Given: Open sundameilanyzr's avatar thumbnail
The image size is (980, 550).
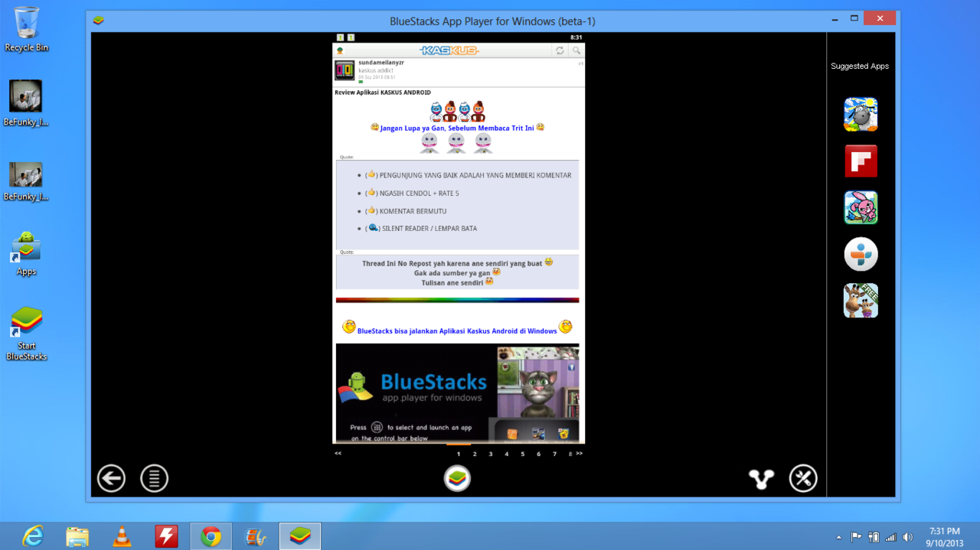Looking at the screenshot, I should [345, 70].
